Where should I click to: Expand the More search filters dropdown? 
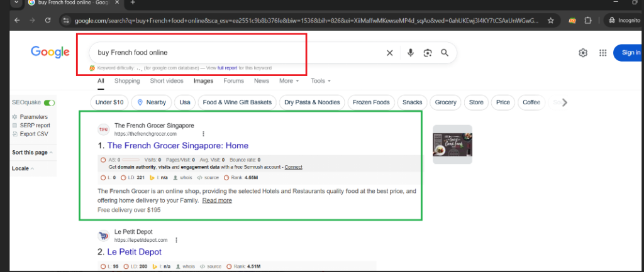(x=289, y=81)
